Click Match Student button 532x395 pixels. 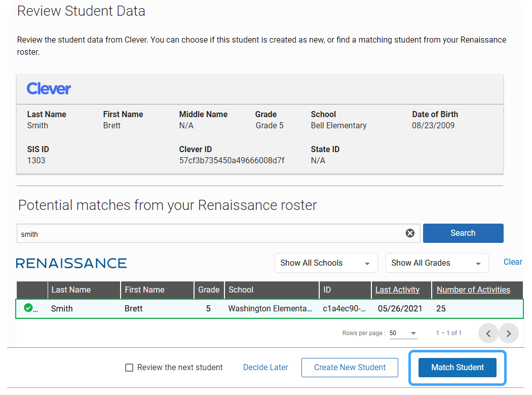(x=458, y=368)
